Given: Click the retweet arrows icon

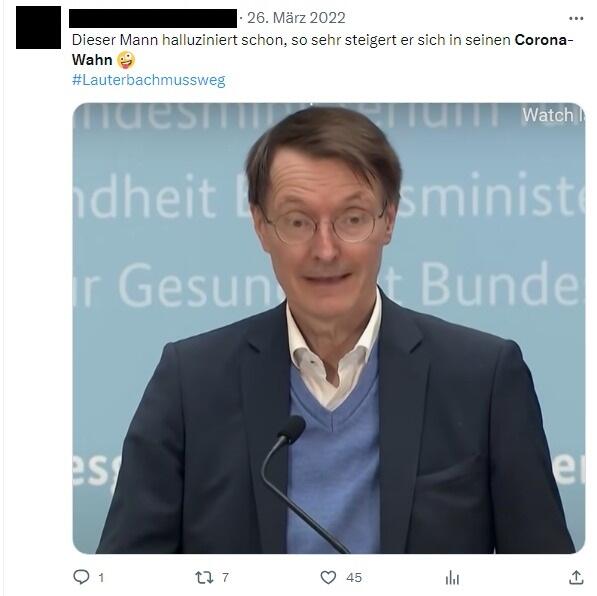Looking at the screenshot, I should 204,577.
